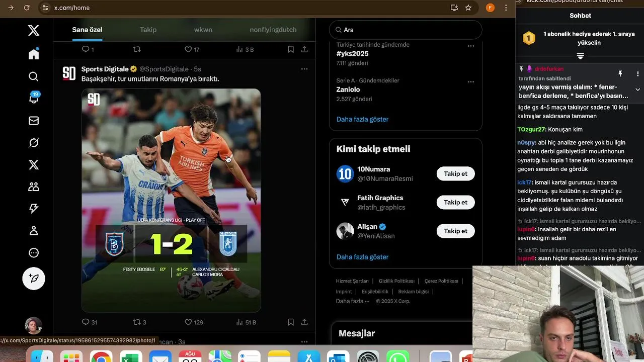
Task: Repost the upper post above Sports Digitale
Action: coord(136,49)
